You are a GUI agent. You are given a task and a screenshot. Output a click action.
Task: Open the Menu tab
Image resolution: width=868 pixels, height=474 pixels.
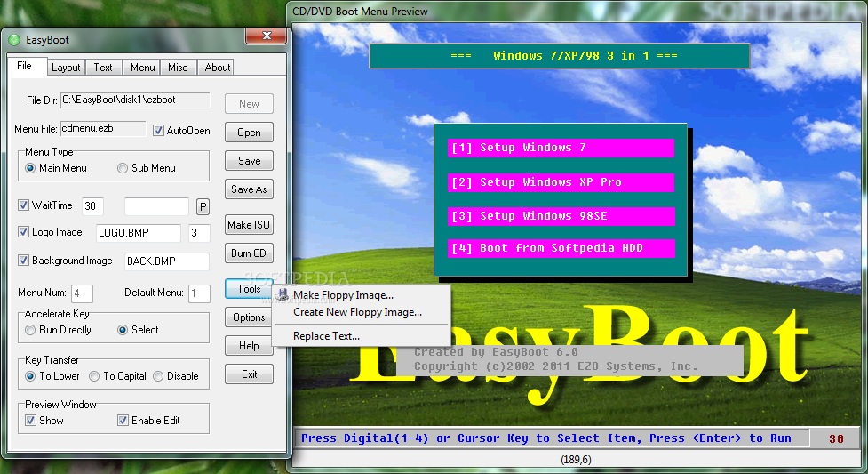coord(142,67)
